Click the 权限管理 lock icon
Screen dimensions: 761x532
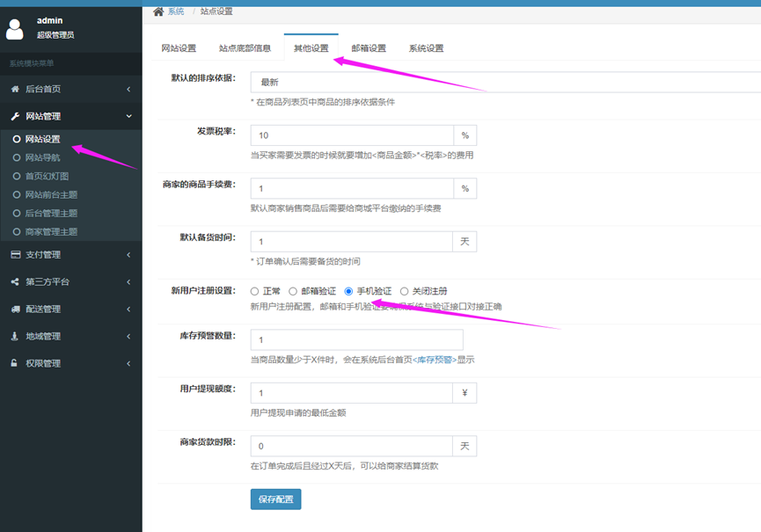15,363
